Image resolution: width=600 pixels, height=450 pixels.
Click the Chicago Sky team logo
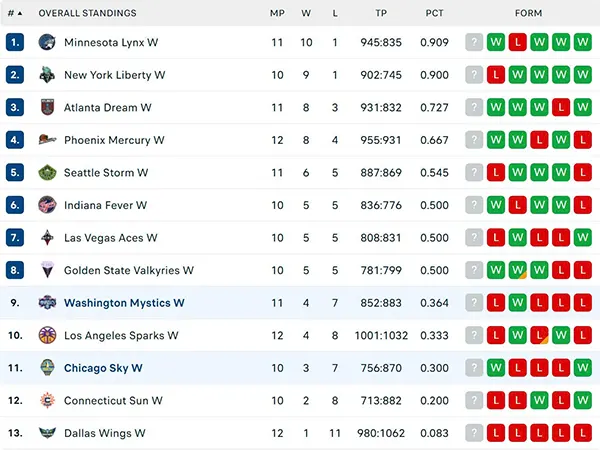pos(47,368)
